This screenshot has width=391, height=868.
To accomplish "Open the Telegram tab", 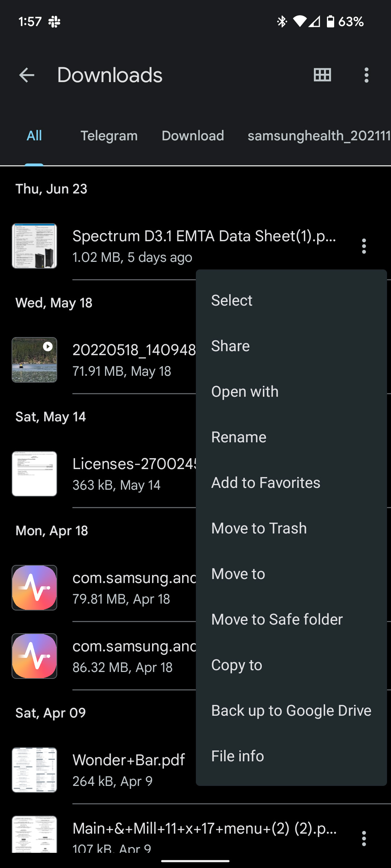I will point(109,136).
